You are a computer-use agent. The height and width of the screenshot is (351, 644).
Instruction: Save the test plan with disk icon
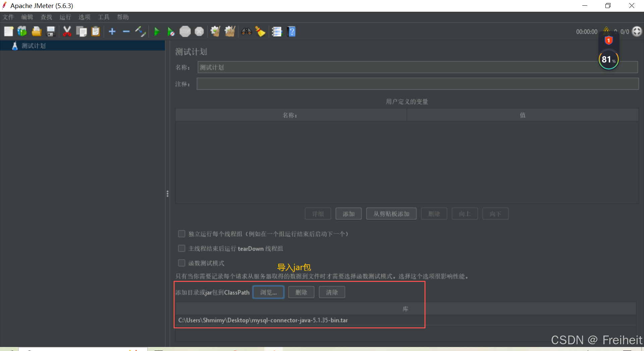(x=51, y=32)
